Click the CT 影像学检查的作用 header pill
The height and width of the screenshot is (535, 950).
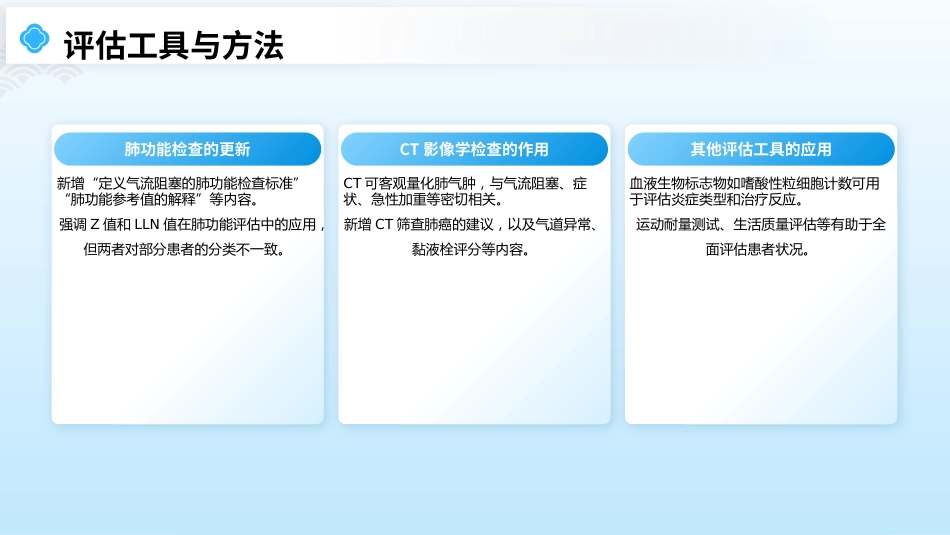[x=474, y=149]
